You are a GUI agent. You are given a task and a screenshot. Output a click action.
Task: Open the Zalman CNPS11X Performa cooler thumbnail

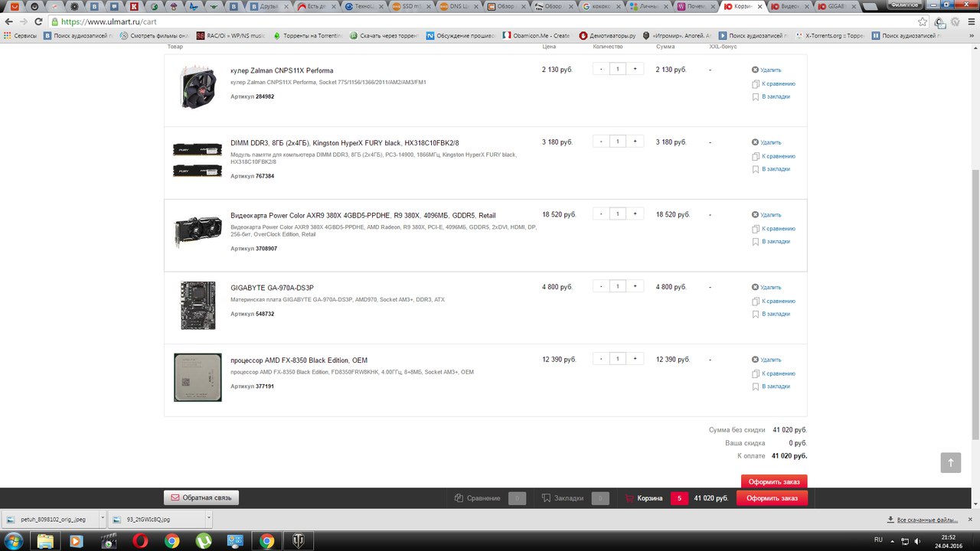[x=198, y=86]
